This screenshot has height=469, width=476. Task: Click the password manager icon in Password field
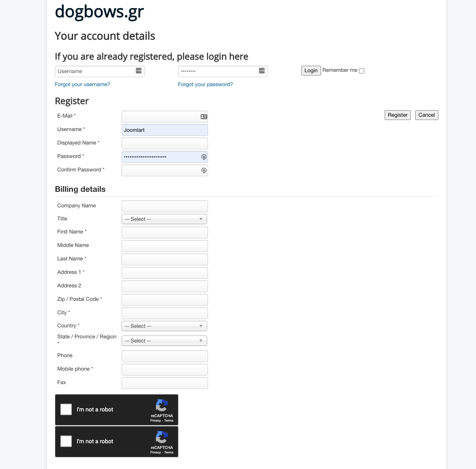point(204,157)
